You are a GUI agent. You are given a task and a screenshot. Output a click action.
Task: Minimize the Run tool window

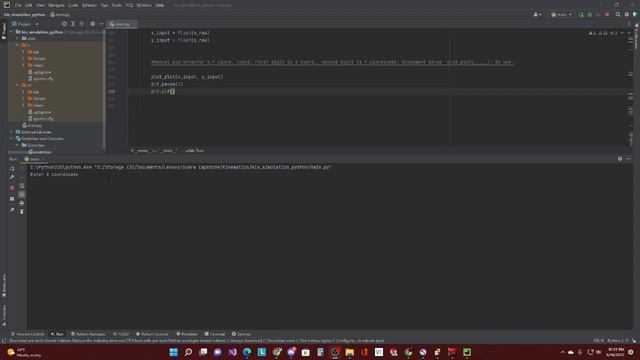(x=629, y=159)
